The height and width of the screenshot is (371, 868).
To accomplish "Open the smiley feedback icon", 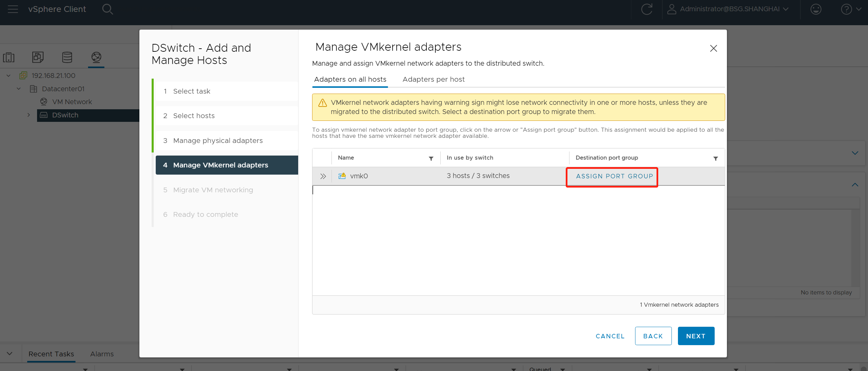I will pos(816,9).
